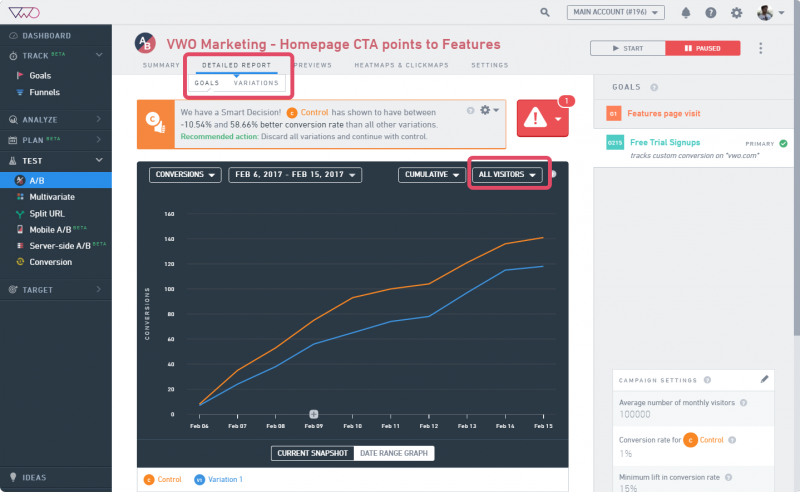Open the search magnifier icon
This screenshot has height=492, width=800.
tap(545, 12)
